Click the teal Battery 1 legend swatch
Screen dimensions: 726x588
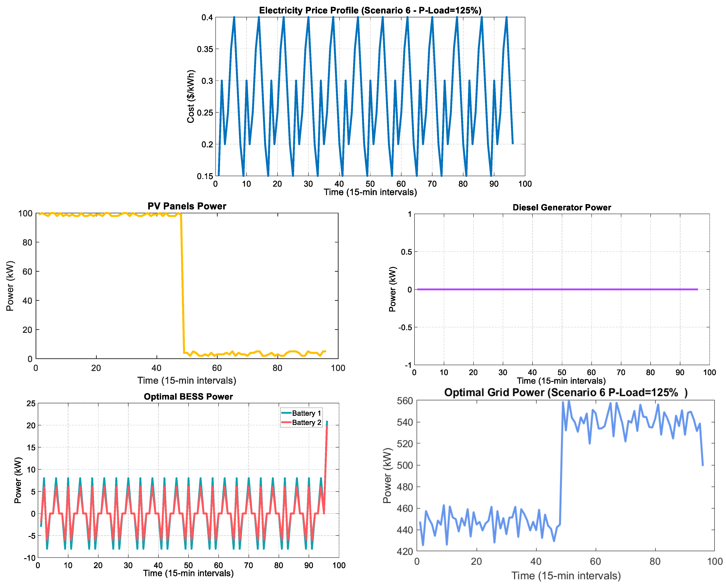pos(286,413)
